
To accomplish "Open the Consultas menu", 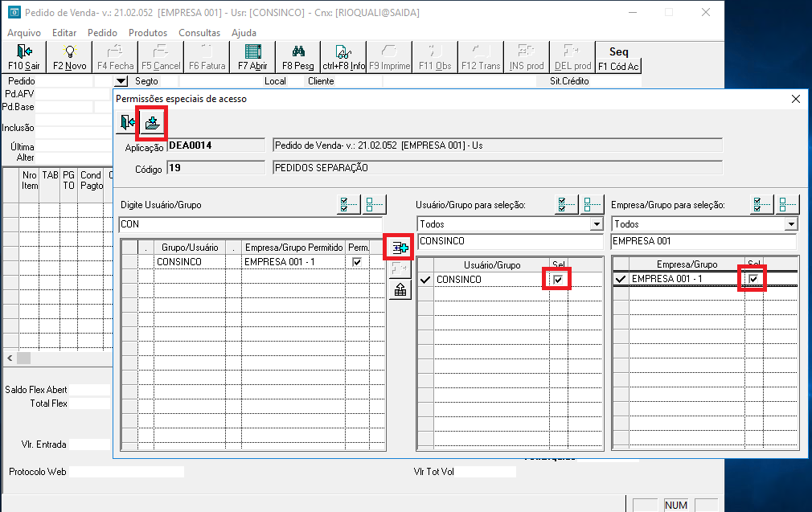I will click(x=199, y=33).
